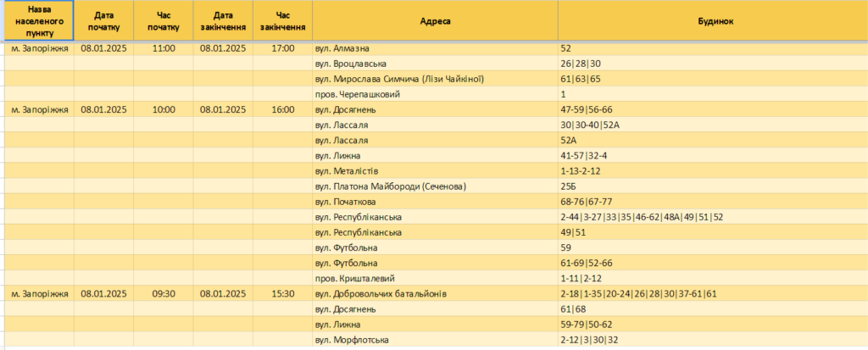Click the cell 'вул. Алмазна'
Screen dimensions: 868x350
(435, 49)
